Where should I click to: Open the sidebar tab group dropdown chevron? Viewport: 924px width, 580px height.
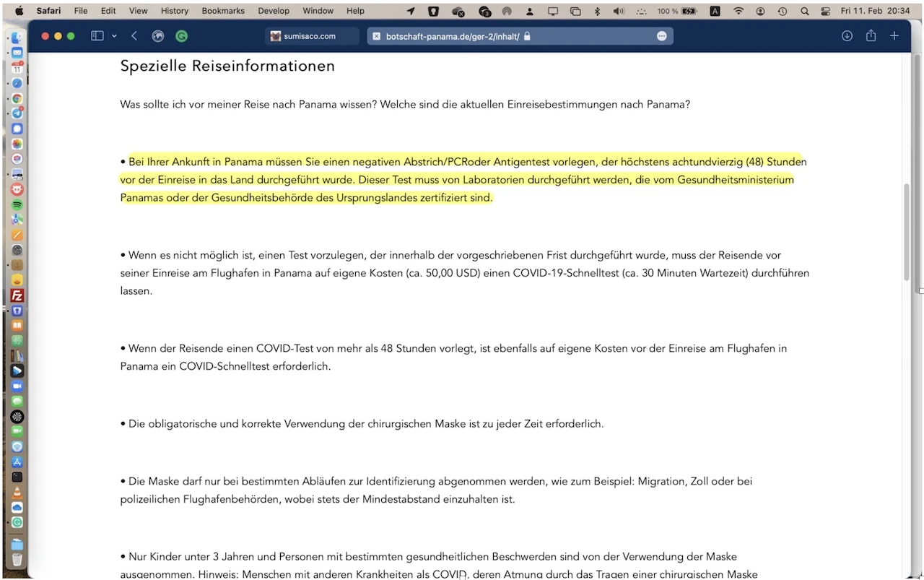click(x=114, y=36)
